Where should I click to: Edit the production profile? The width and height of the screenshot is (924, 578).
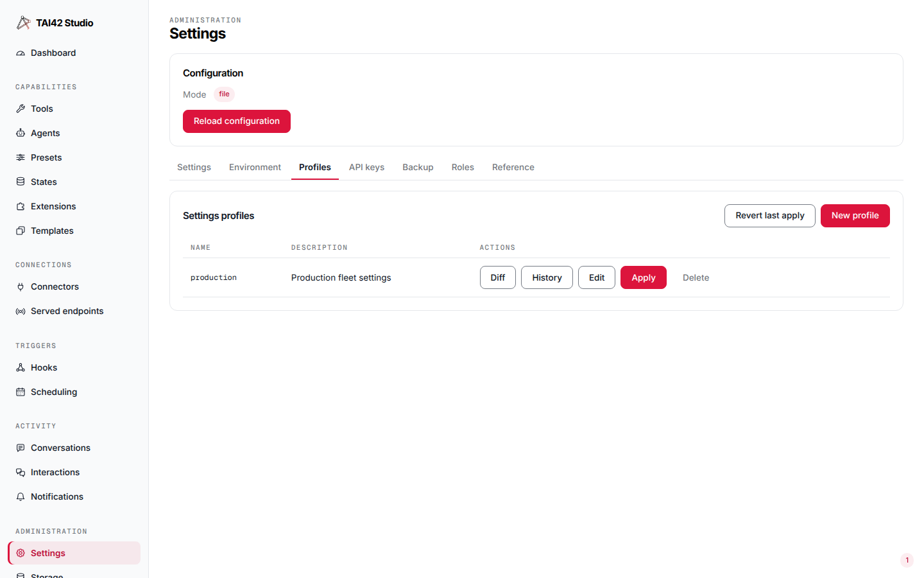(597, 277)
